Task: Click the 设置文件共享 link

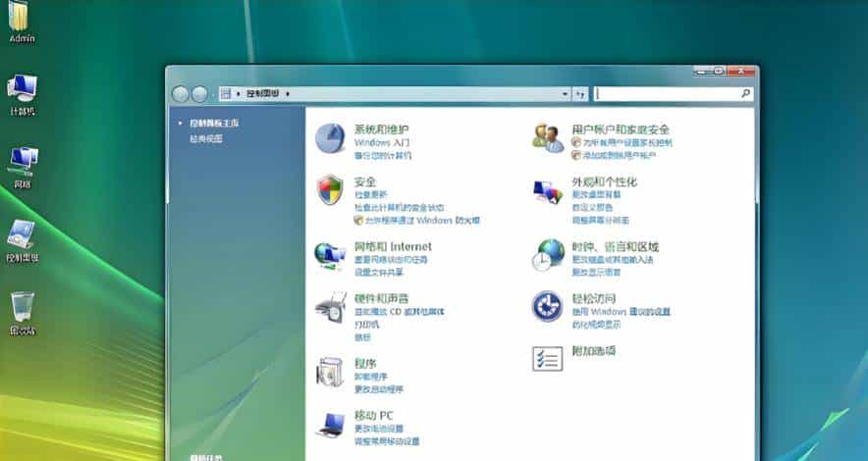Action: pyautogui.click(x=379, y=273)
